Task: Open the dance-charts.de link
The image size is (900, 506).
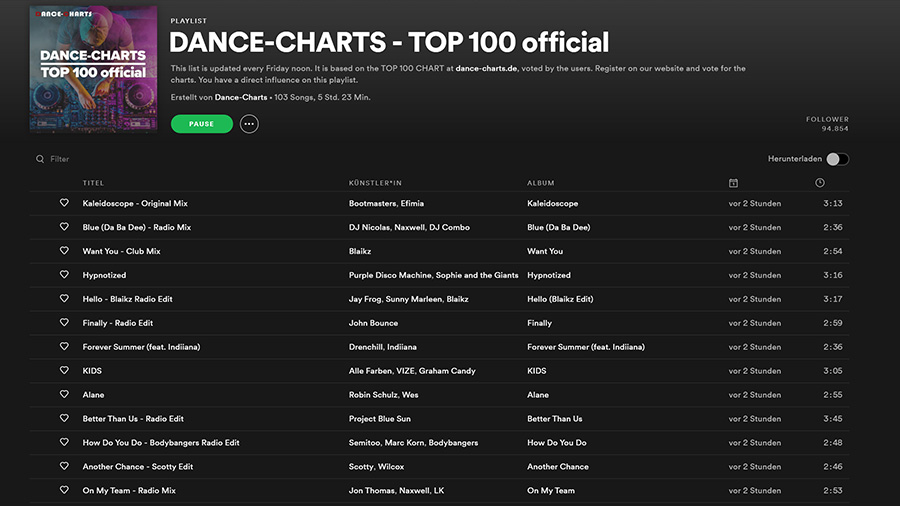Action: click(x=486, y=68)
